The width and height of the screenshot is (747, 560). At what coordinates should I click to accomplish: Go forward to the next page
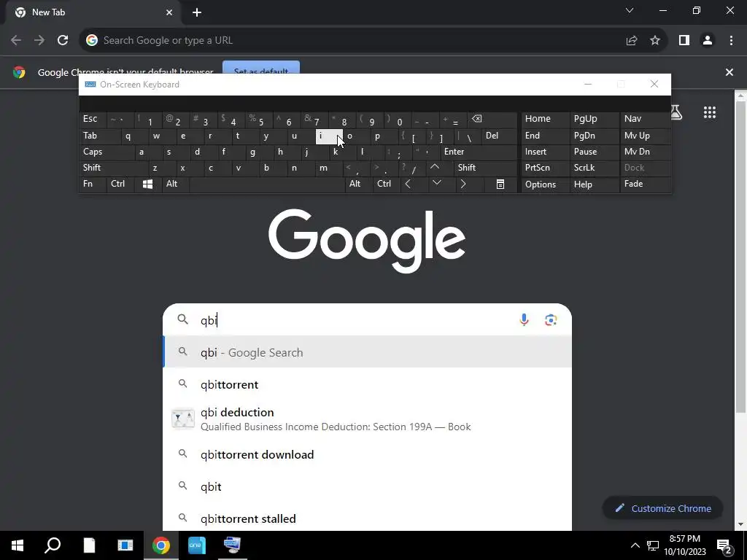(x=39, y=41)
